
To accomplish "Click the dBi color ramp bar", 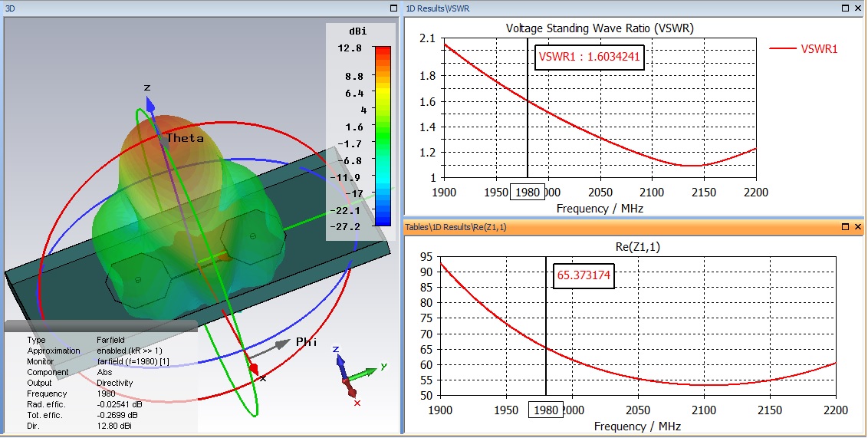I will (x=383, y=137).
